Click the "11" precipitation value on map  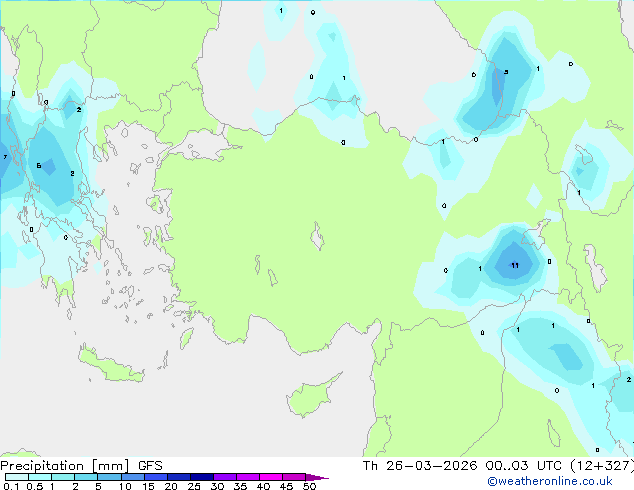pyautogui.click(x=515, y=266)
